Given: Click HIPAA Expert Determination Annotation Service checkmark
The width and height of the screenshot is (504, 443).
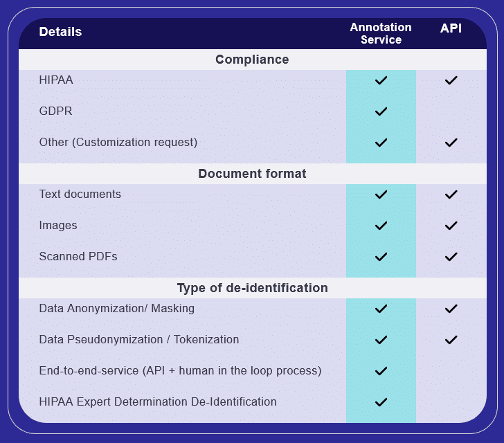Looking at the screenshot, I should [x=381, y=402].
